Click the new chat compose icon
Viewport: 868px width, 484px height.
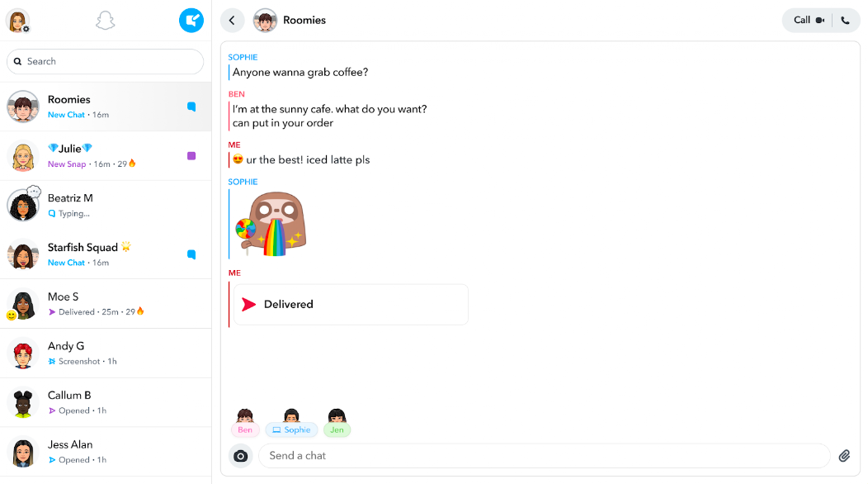click(191, 21)
